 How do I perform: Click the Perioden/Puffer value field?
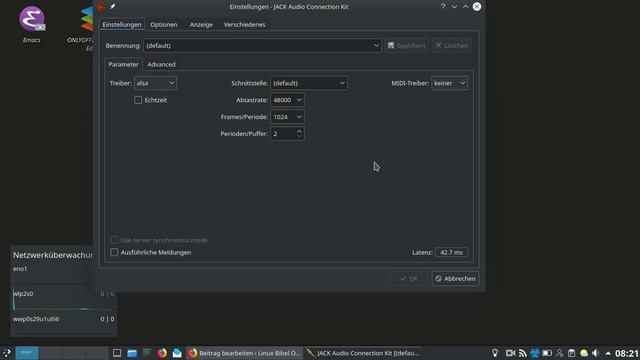pyautogui.click(x=283, y=133)
